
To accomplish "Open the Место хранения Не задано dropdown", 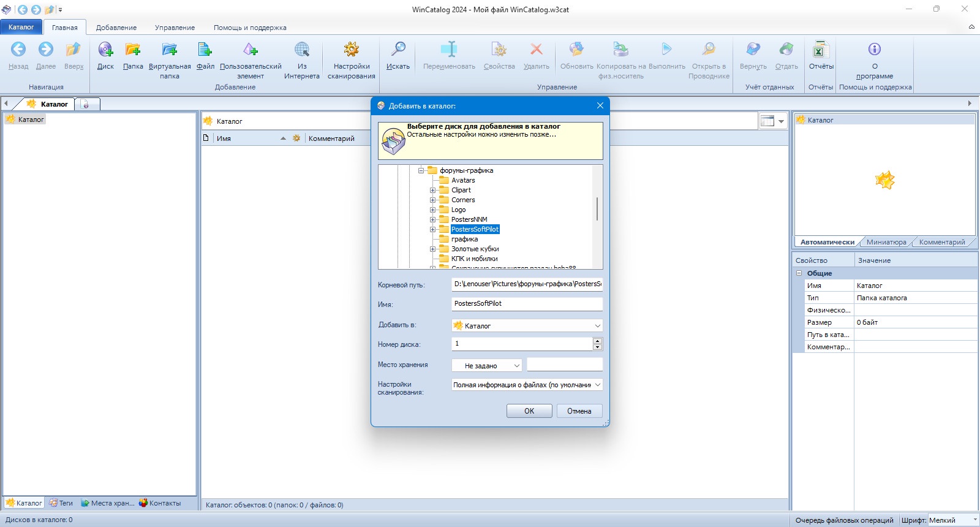I will point(487,365).
